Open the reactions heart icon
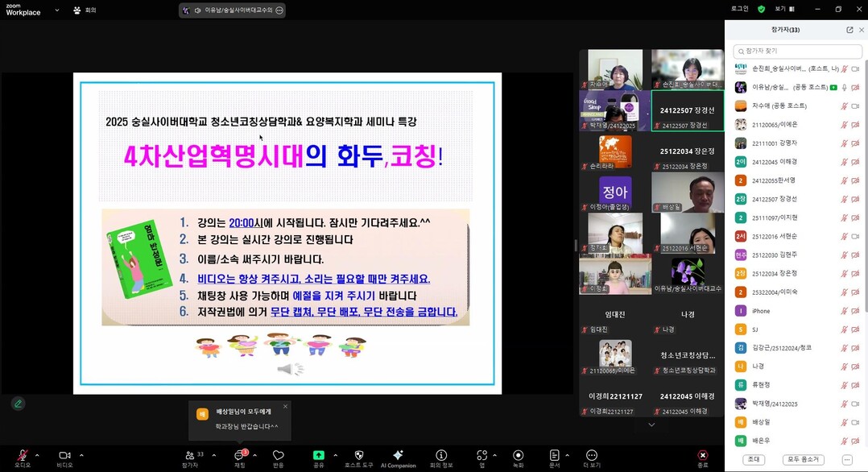The width and height of the screenshot is (868, 472). [x=279, y=455]
